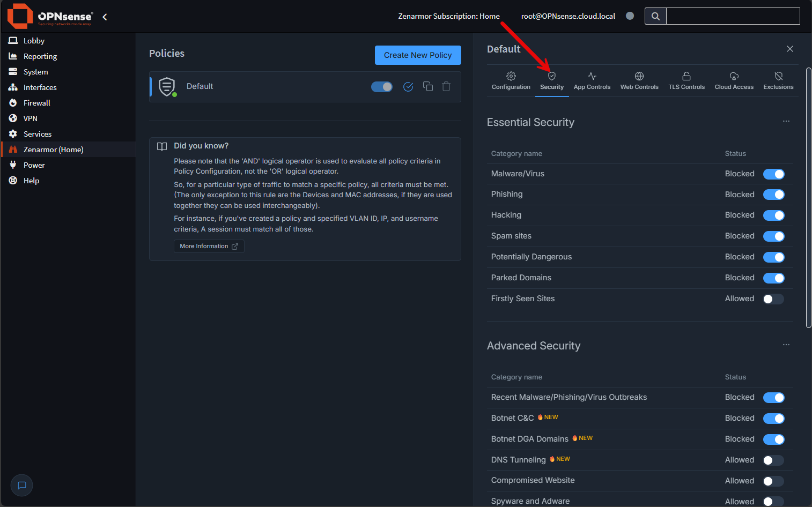812x507 pixels.
Task: Click the trash icon to delete the Default policy
Action: tap(446, 86)
